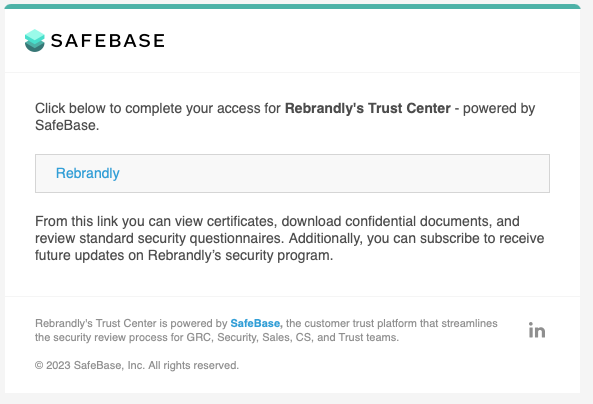Click 'download confidential documents' phrase
Viewport: 593px width, 404px height.
pos(387,221)
